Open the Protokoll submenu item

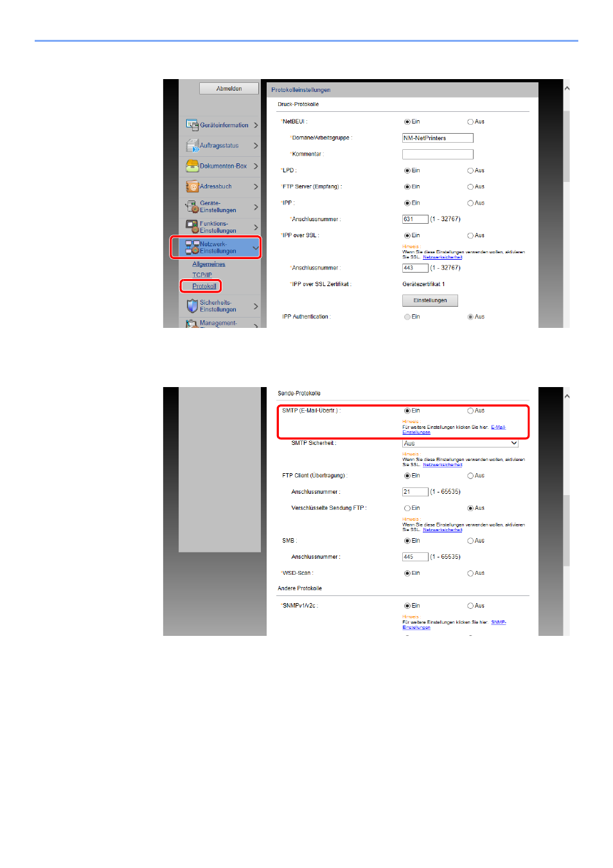[x=204, y=286]
